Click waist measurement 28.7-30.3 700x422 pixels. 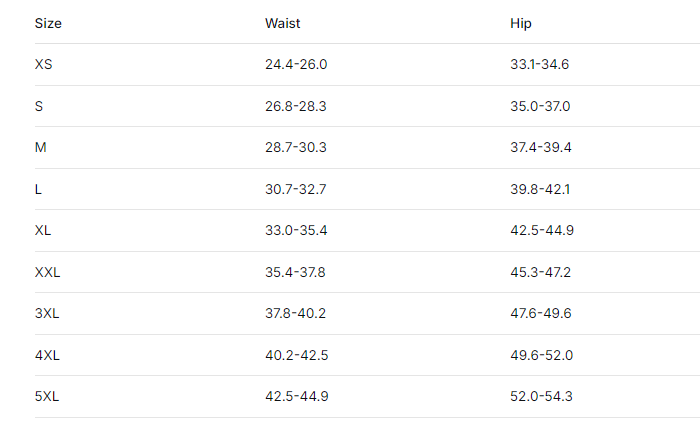296,147
